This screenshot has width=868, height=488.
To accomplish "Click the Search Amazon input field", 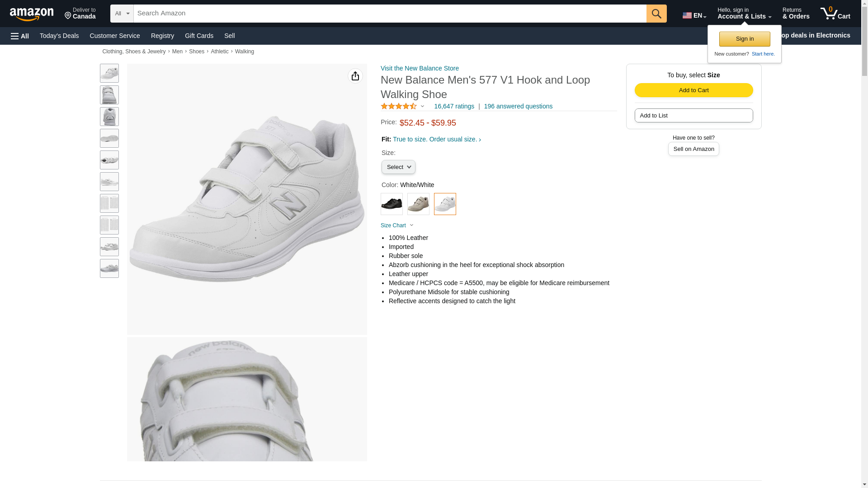I will tap(390, 14).
